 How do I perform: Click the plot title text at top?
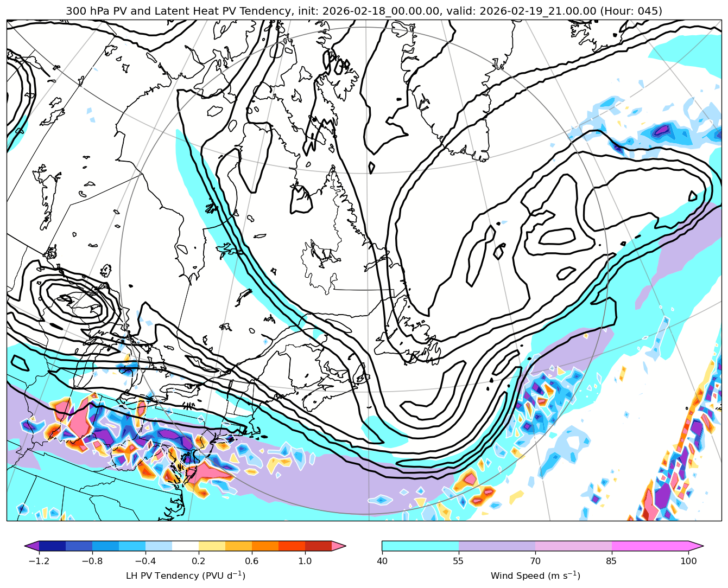[364, 11]
